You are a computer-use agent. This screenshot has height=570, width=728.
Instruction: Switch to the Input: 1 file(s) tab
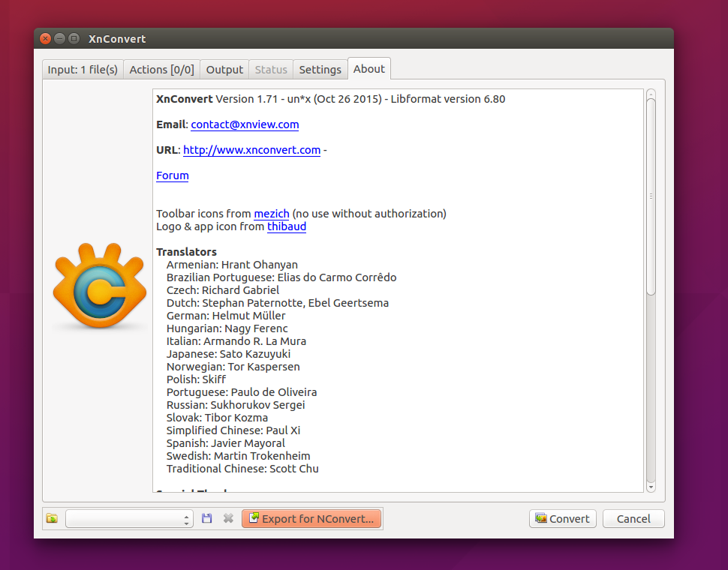(83, 70)
